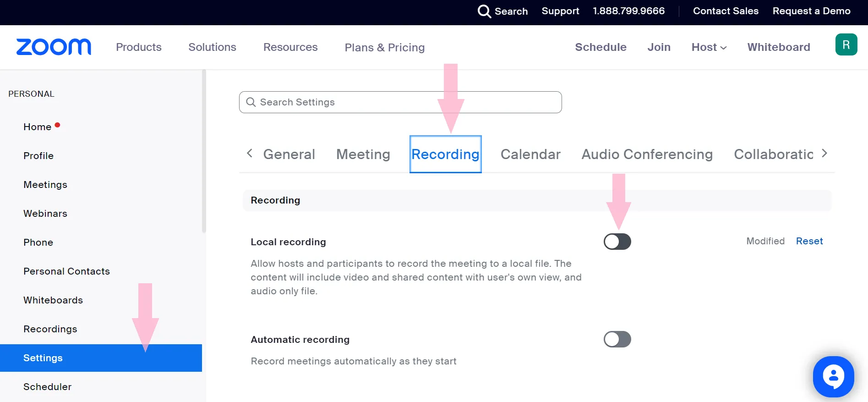Click Join in the header
Image resolution: width=868 pixels, height=402 pixels.
pos(659,47)
